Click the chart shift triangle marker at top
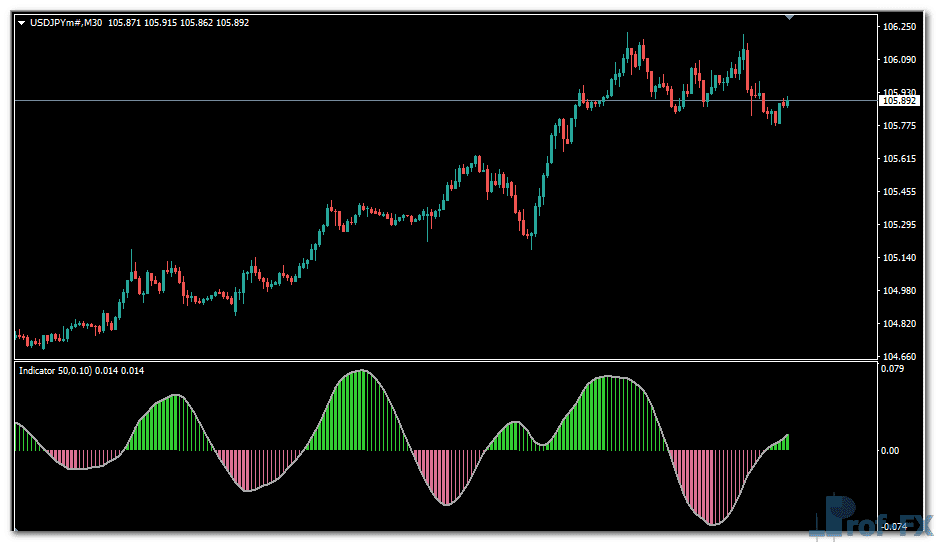936x542 pixels. [x=790, y=16]
